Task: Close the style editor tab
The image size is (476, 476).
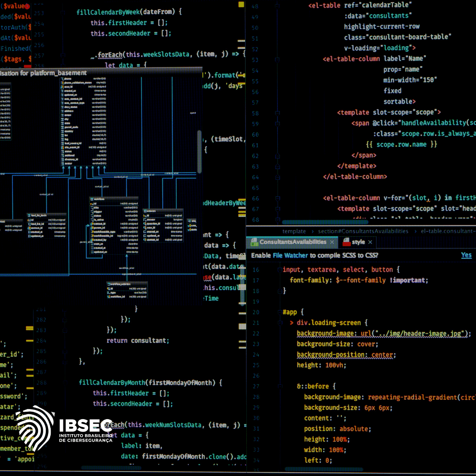Action: point(370,242)
